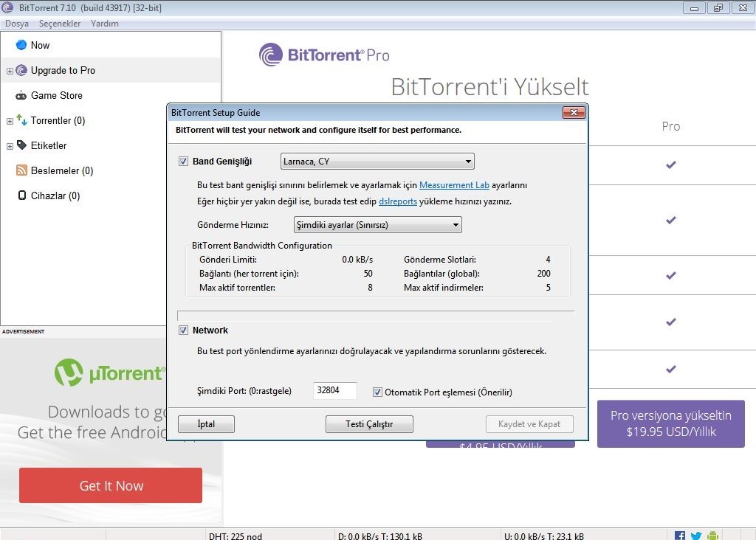
Task: Close the BitTorrent Setup Guide dialog
Action: 574,112
